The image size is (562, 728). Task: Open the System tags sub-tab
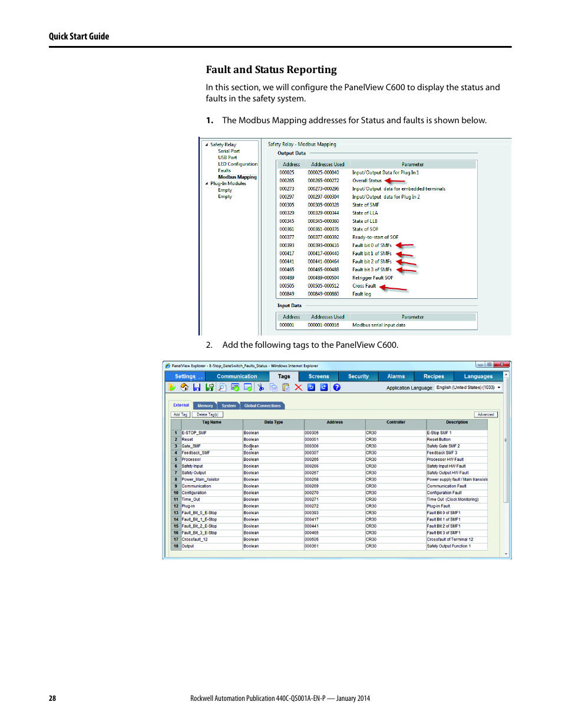point(229,406)
